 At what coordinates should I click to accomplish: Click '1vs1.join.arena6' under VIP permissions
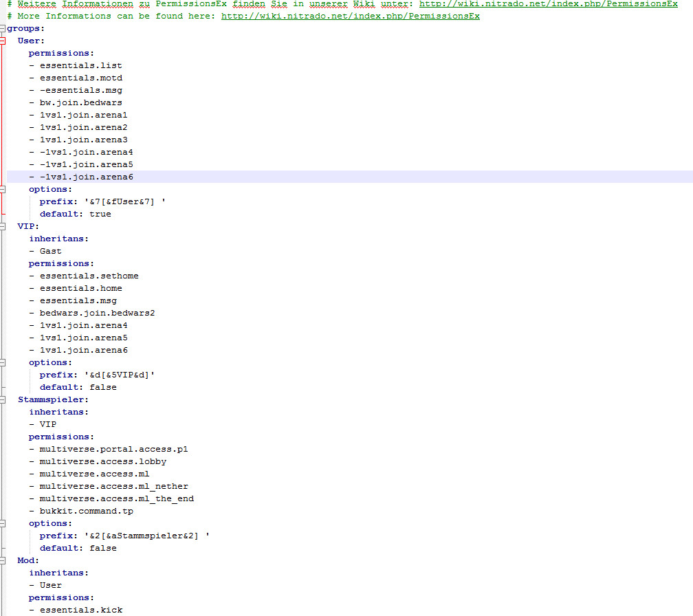[84, 350]
